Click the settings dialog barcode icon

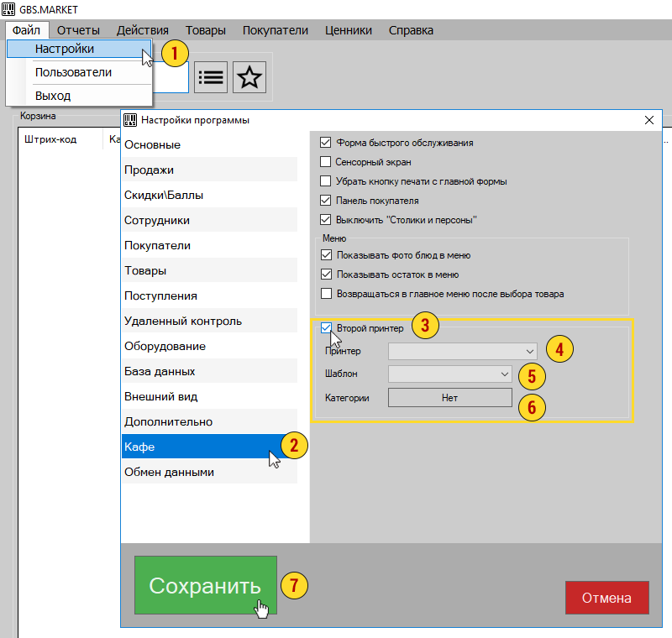[130, 120]
